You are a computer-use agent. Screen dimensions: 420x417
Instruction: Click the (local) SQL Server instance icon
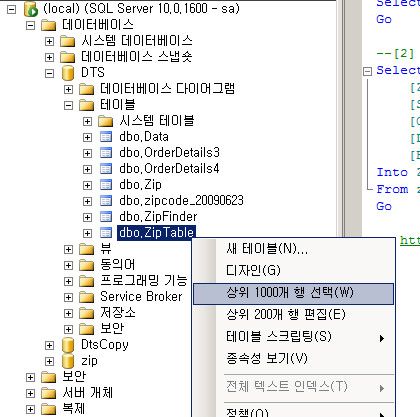tap(31, 9)
